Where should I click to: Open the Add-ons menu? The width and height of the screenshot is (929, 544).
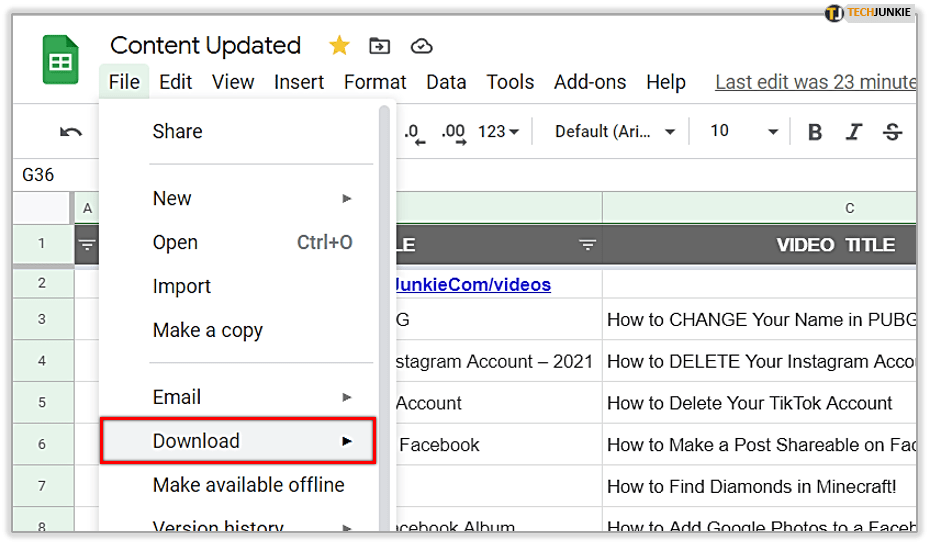(589, 82)
